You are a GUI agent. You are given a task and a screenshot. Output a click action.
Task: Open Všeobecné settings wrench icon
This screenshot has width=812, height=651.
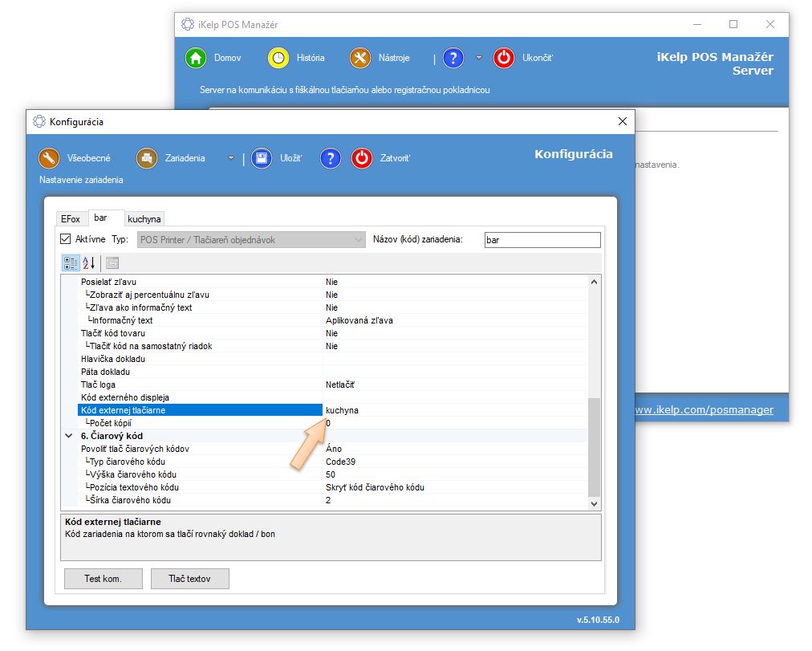[50, 158]
